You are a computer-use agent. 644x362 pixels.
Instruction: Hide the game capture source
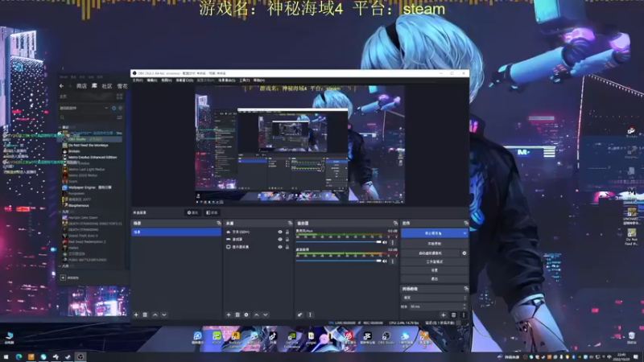[280, 239]
